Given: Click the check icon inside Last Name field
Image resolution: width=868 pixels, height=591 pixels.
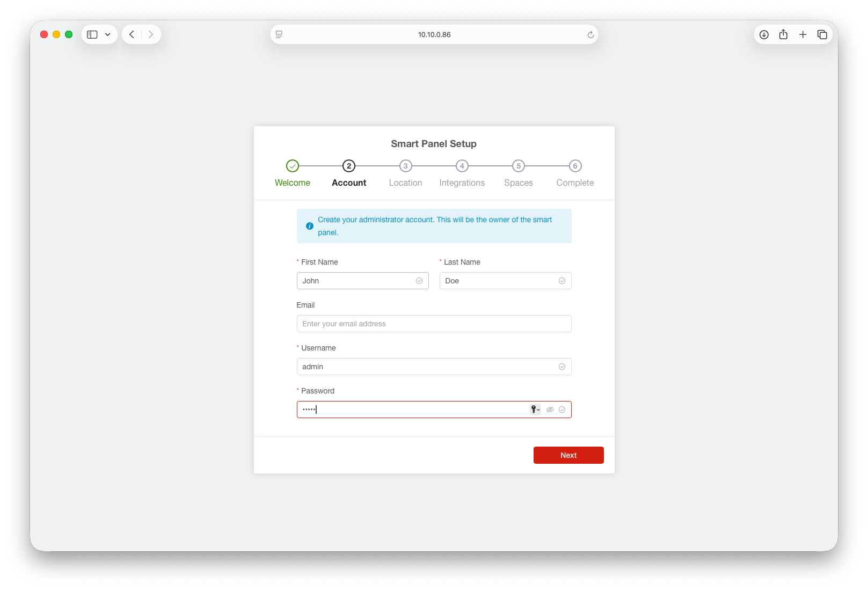Looking at the screenshot, I should coord(562,280).
